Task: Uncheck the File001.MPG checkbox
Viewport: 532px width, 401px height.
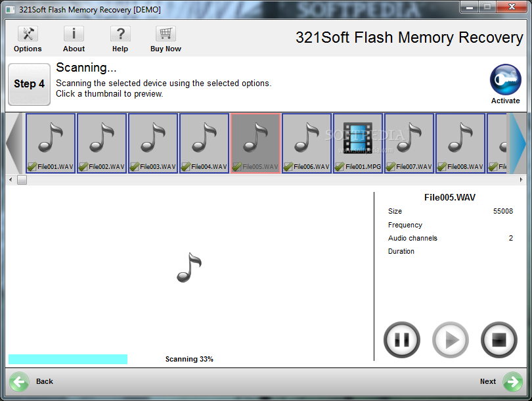Action: click(x=340, y=167)
